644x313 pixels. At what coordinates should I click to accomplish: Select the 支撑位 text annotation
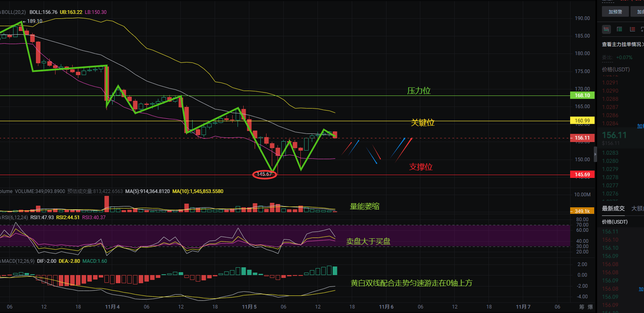coord(421,167)
